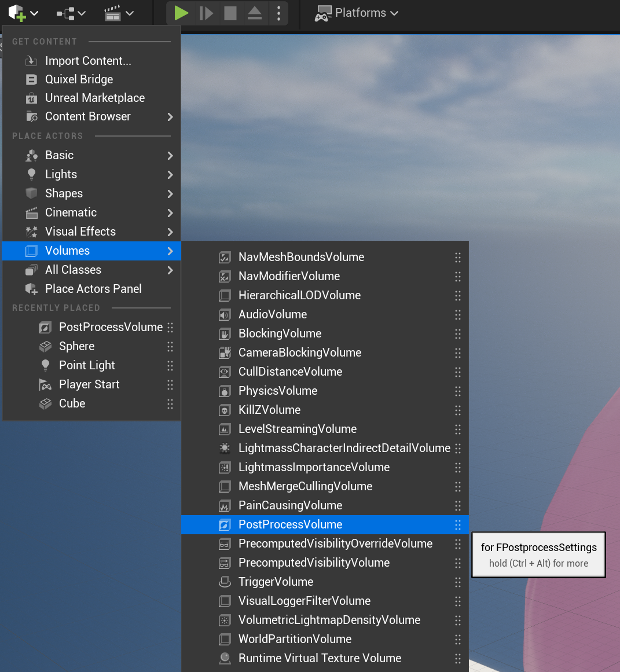Image resolution: width=620 pixels, height=672 pixels.
Task: Click the Stop simulation button
Action: (x=230, y=13)
